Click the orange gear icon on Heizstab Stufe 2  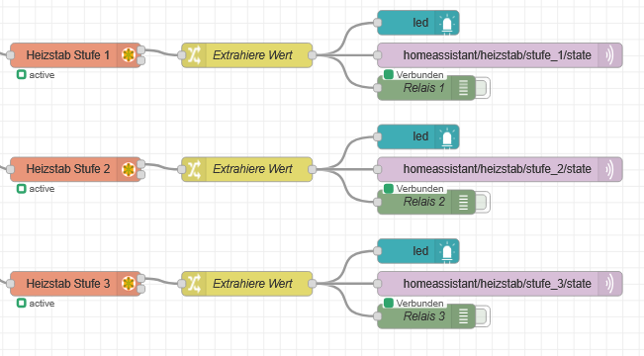point(129,169)
